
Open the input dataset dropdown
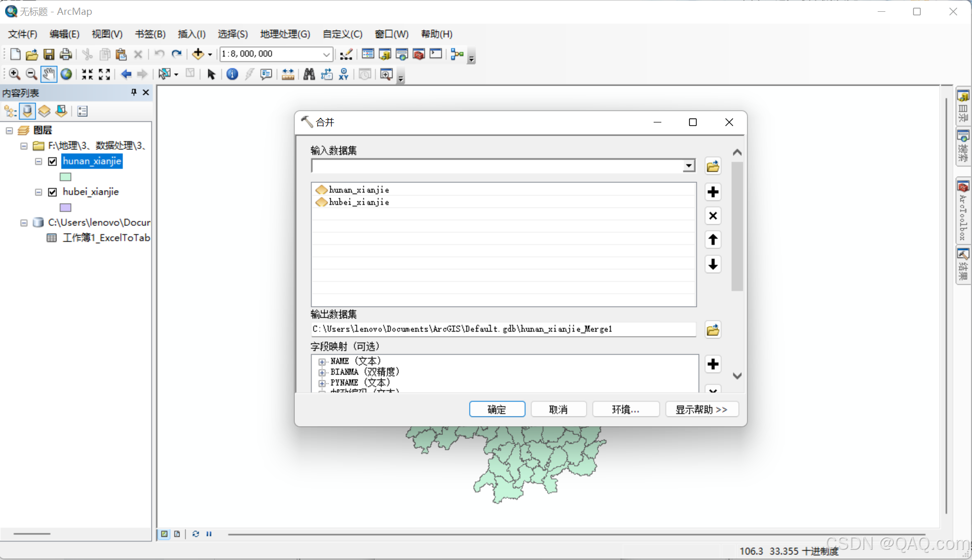point(688,165)
